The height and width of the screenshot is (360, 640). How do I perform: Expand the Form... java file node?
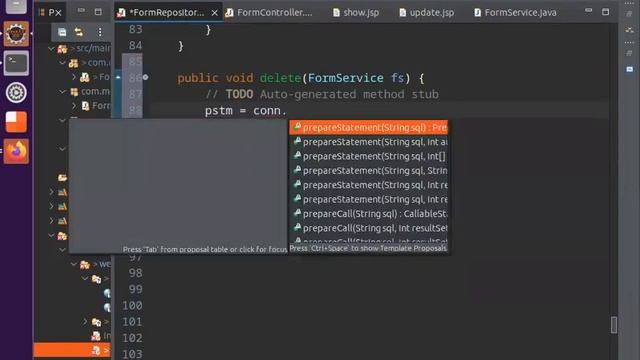tap(74, 106)
